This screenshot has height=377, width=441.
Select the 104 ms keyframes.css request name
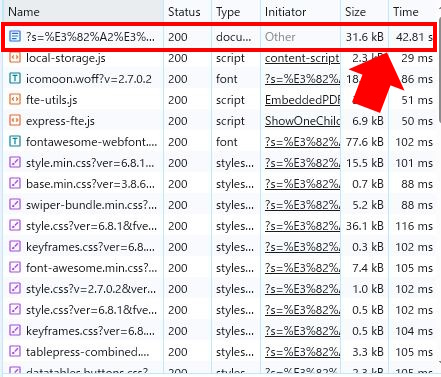tap(90, 331)
